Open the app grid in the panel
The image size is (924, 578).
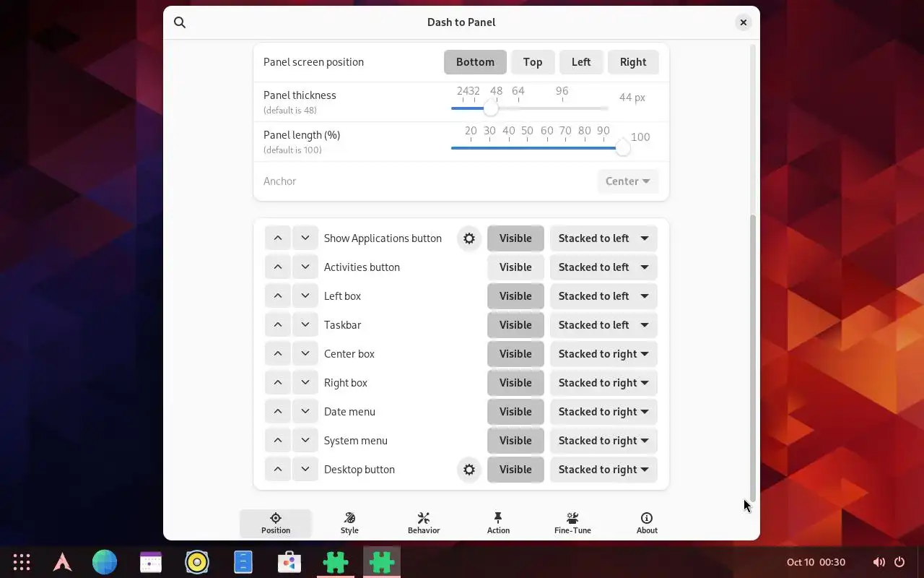[x=22, y=562]
